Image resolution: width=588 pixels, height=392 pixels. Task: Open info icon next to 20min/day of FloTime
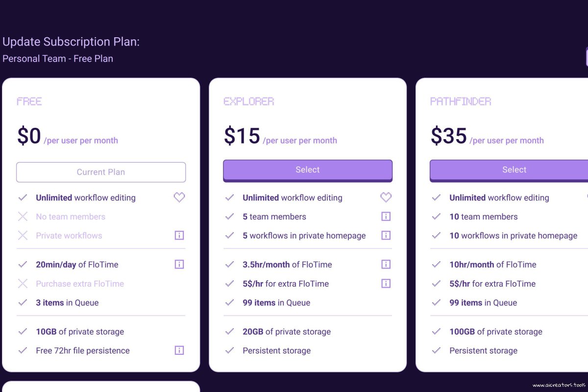(179, 265)
